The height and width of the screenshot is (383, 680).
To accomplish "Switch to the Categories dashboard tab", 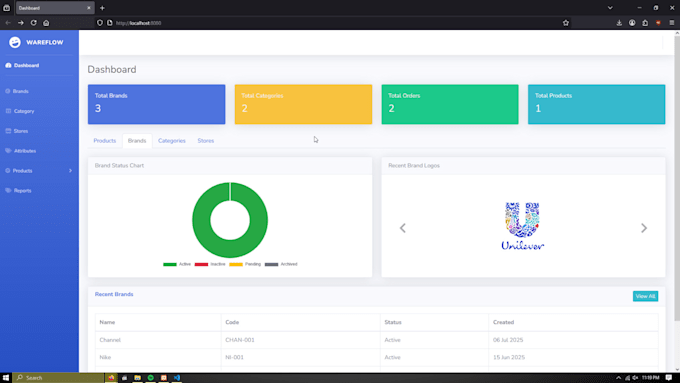I will 172,141.
